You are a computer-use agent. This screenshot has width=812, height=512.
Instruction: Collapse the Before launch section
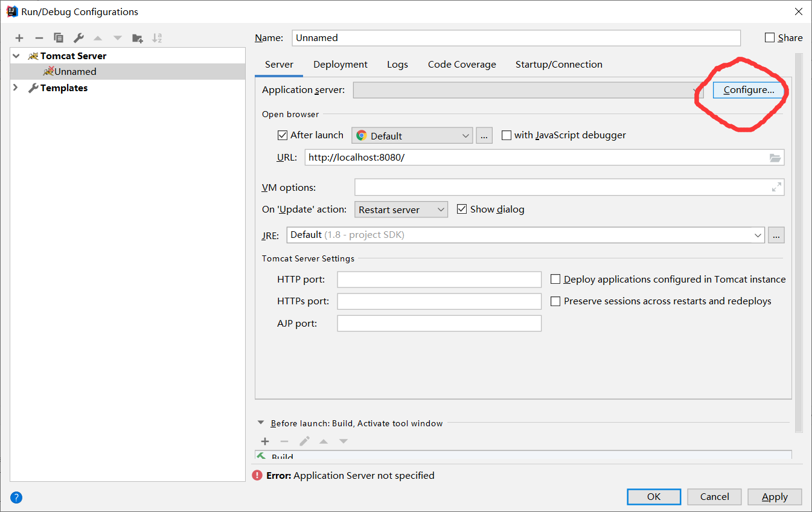pos(261,423)
